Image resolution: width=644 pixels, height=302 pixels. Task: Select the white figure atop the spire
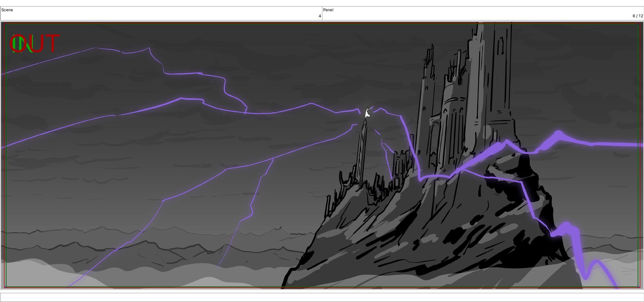368,113
